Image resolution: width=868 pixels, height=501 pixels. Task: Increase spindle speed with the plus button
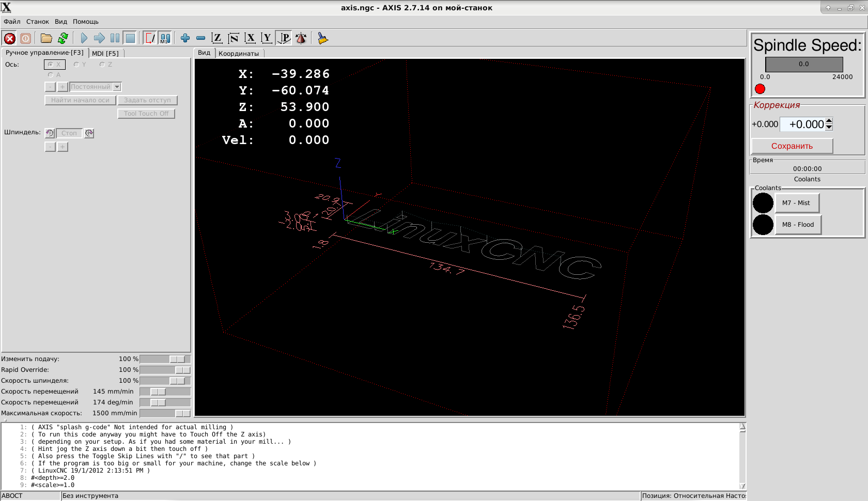tap(63, 147)
